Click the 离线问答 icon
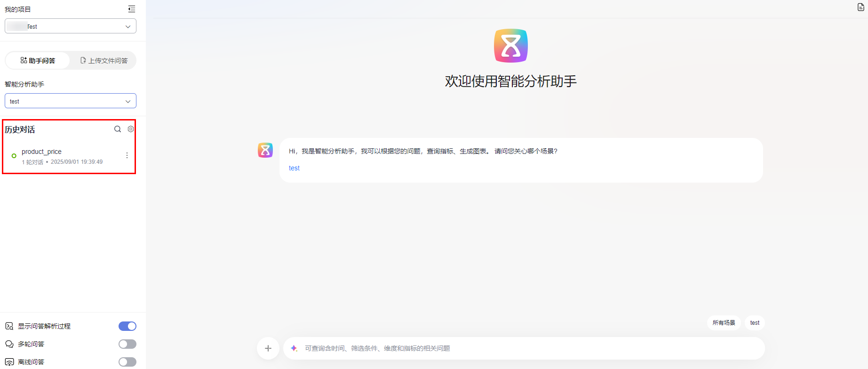868x369 pixels. (x=9, y=362)
